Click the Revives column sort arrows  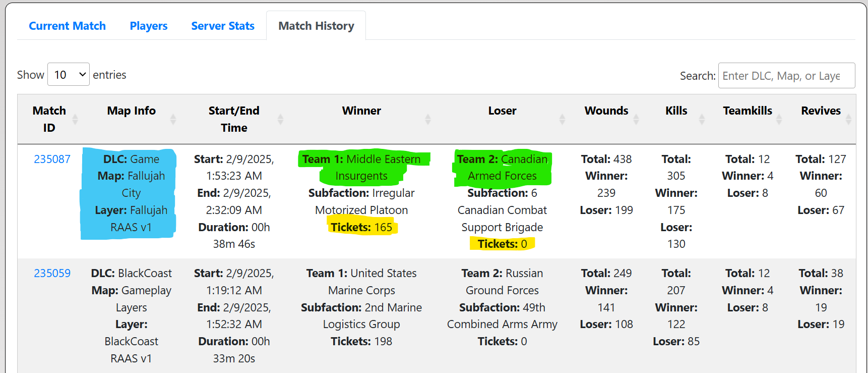coord(848,120)
